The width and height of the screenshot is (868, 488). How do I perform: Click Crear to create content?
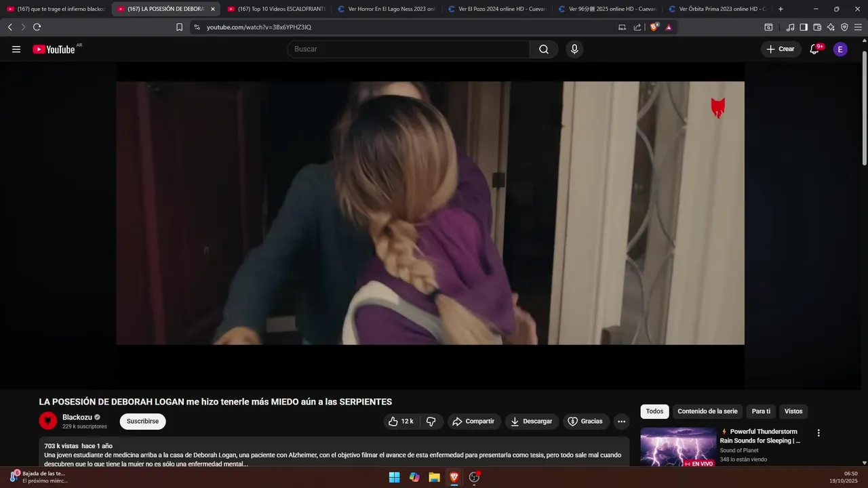(781, 49)
